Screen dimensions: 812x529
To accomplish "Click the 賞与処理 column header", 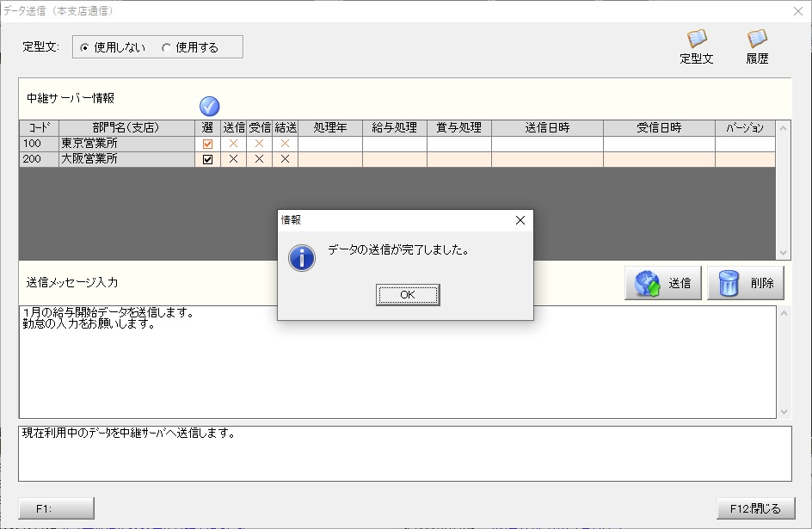I will coord(458,128).
